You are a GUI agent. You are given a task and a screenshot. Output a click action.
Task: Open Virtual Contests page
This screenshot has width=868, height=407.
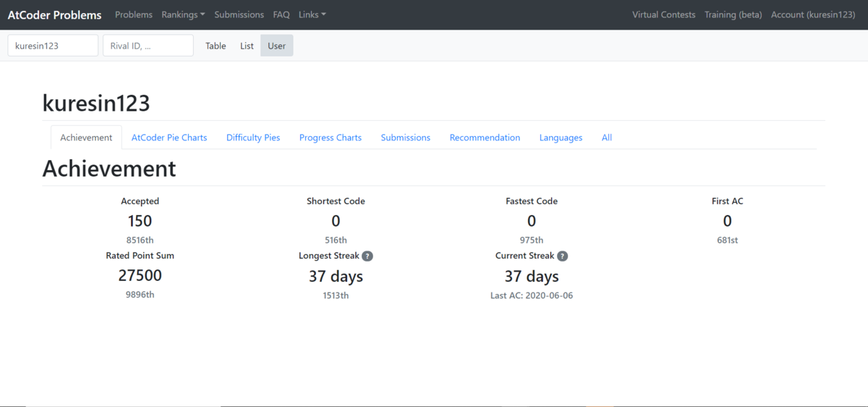point(664,14)
